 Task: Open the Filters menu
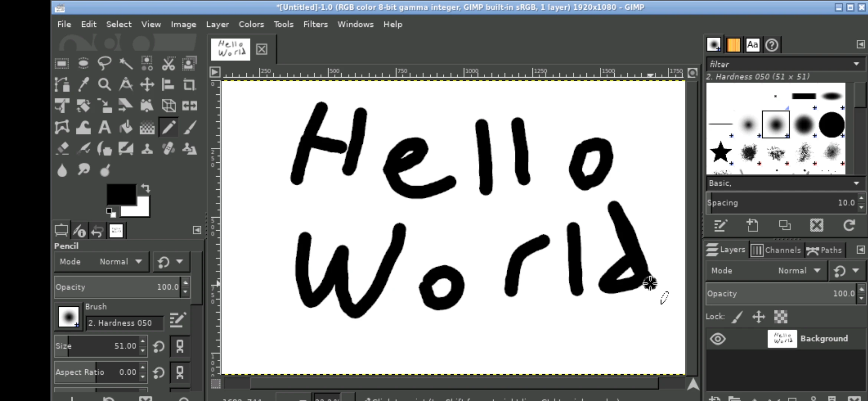[315, 24]
